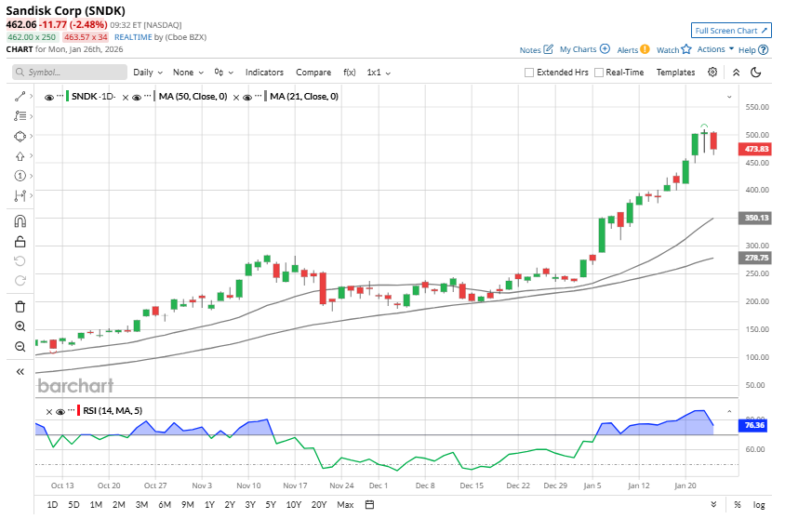785x532 pixels.
Task: Select the 6M time range
Action: coord(165,505)
